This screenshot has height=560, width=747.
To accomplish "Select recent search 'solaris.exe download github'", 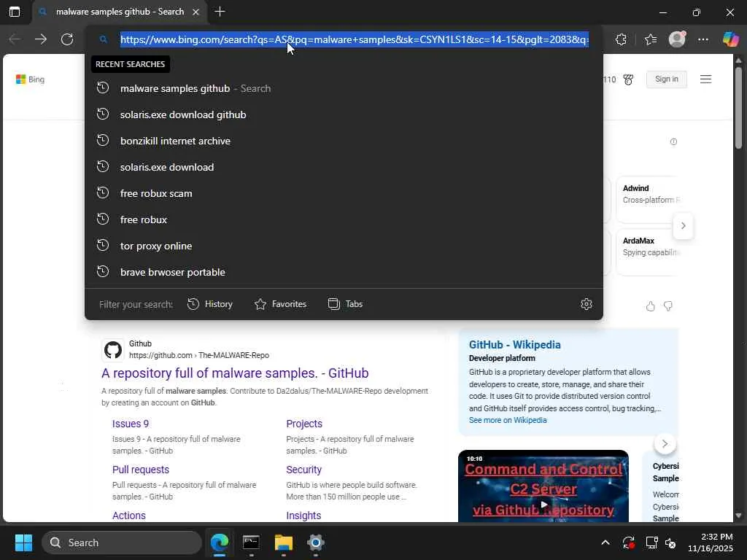I will coord(344,114).
